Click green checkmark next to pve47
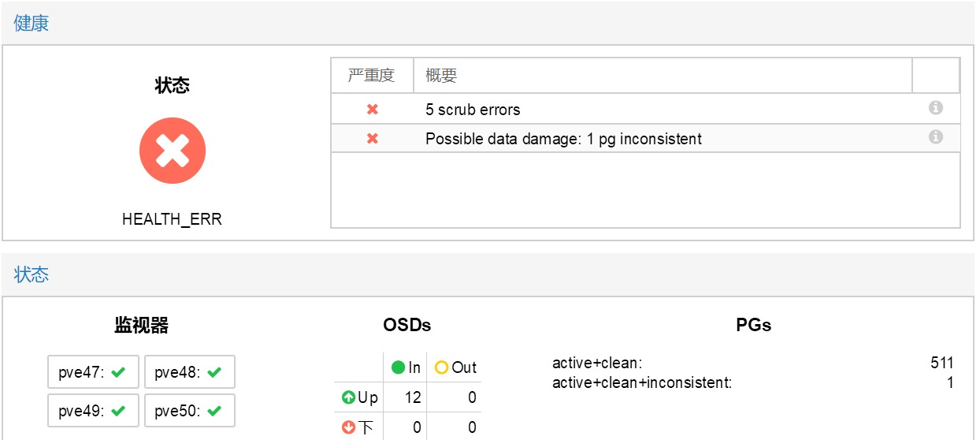 119,372
